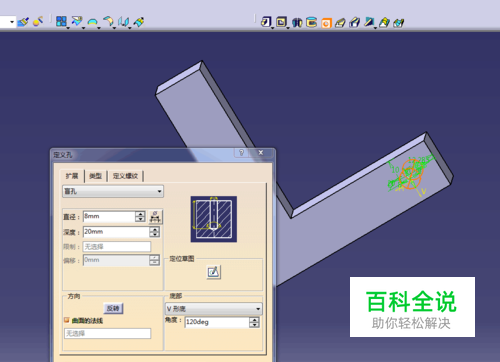The width and height of the screenshot is (500, 362).
Task: Click the 定位草图 sketch positioning icon
Action: pyautogui.click(x=213, y=272)
